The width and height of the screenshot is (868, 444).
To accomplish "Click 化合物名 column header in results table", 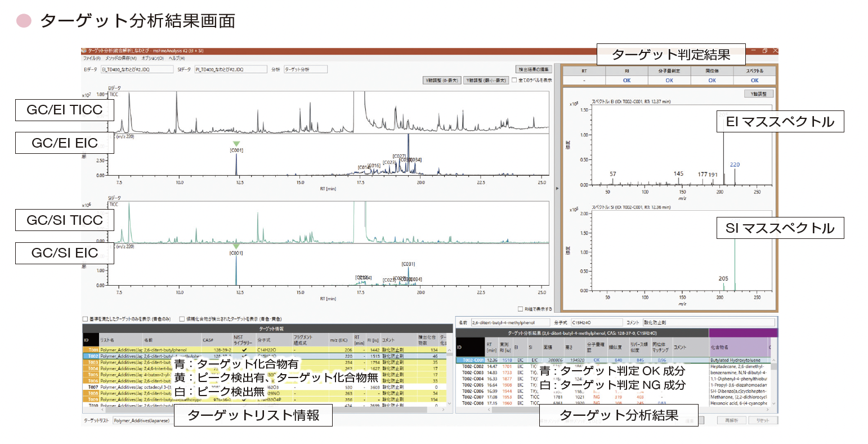I will click(738, 347).
